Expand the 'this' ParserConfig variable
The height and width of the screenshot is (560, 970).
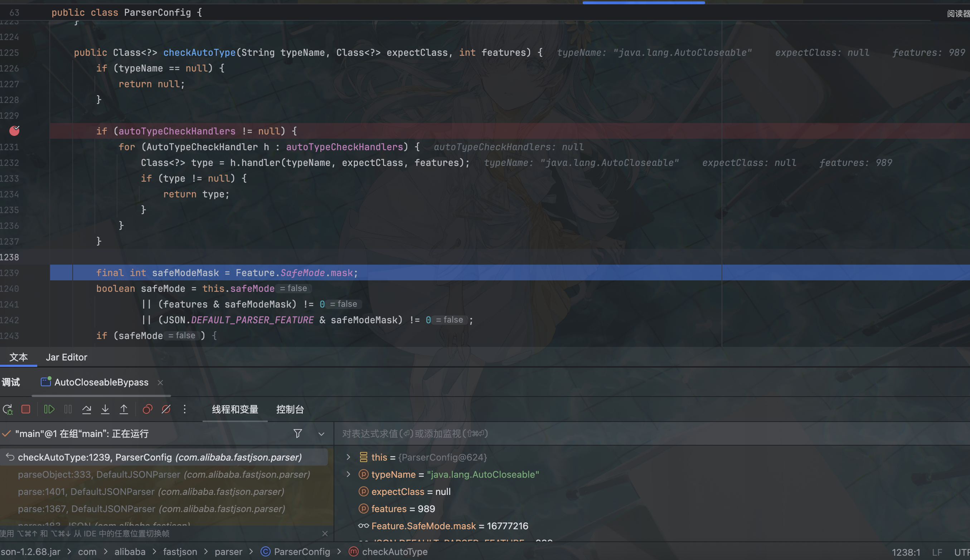348,457
